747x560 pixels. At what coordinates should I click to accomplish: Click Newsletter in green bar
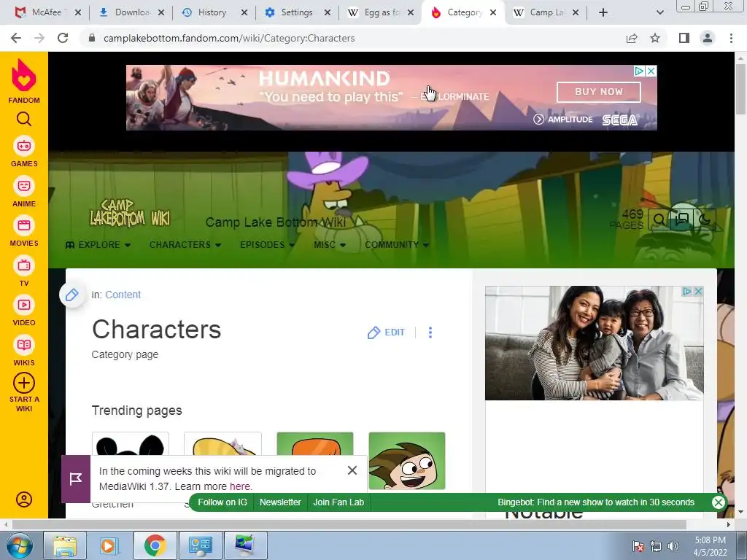[x=280, y=502]
